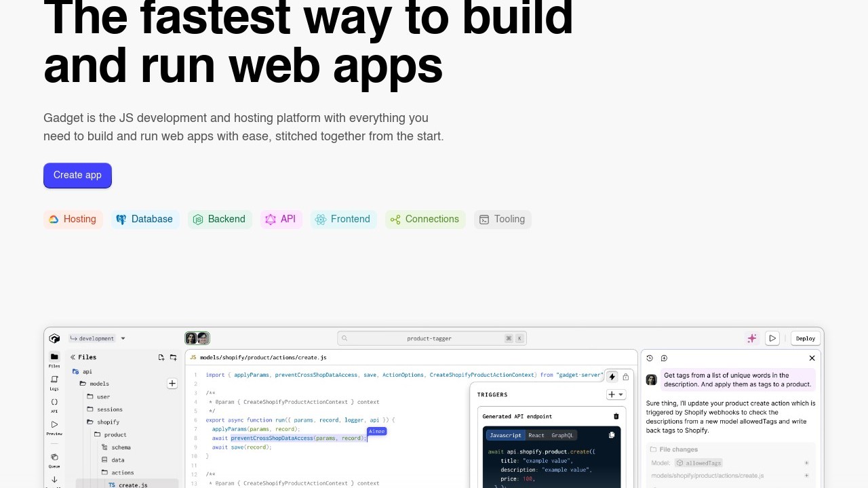This screenshot has width=868, height=488.
Task: Select the Hosting feature tab
Action: pos(73,220)
